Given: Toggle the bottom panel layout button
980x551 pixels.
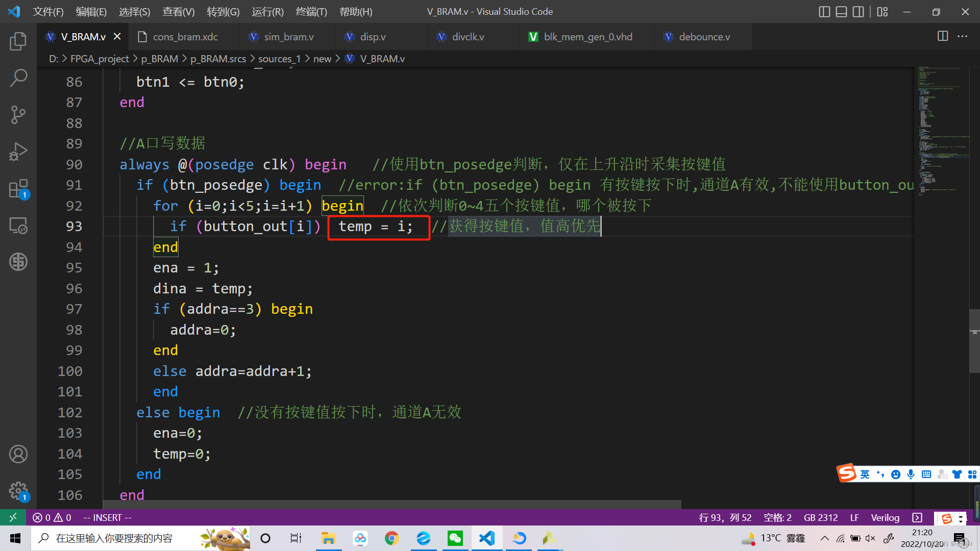Looking at the screenshot, I should (841, 12).
